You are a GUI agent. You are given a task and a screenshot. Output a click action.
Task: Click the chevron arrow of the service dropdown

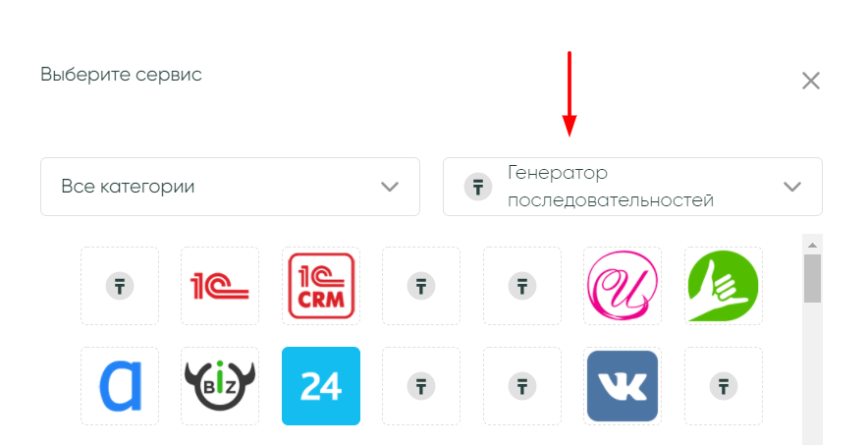click(792, 187)
